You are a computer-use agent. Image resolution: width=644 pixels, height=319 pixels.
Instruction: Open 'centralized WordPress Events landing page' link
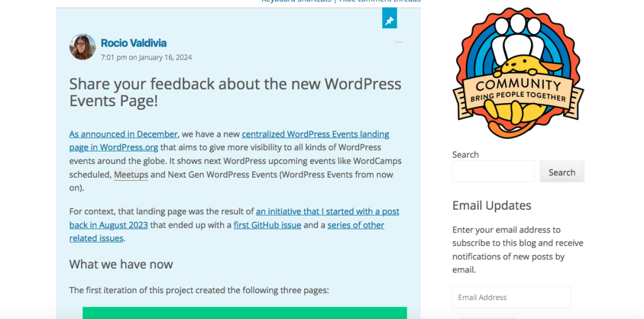(x=229, y=141)
